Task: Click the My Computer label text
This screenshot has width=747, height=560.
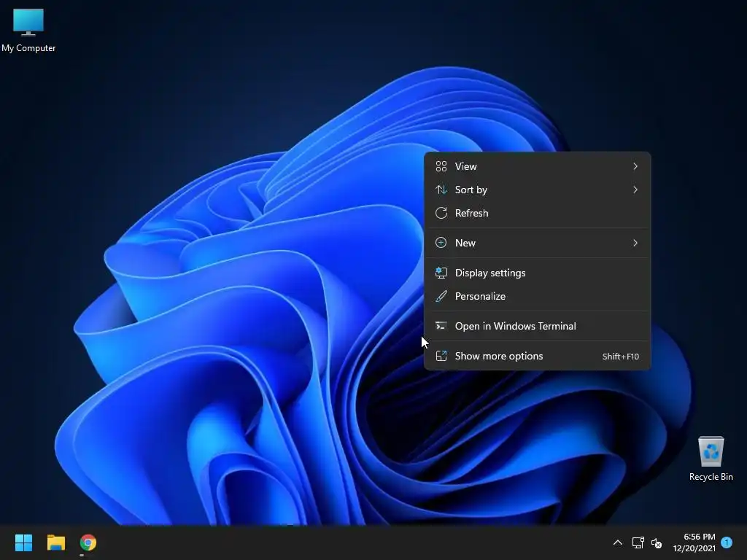Action: pyautogui.click(x=28, y=48)
